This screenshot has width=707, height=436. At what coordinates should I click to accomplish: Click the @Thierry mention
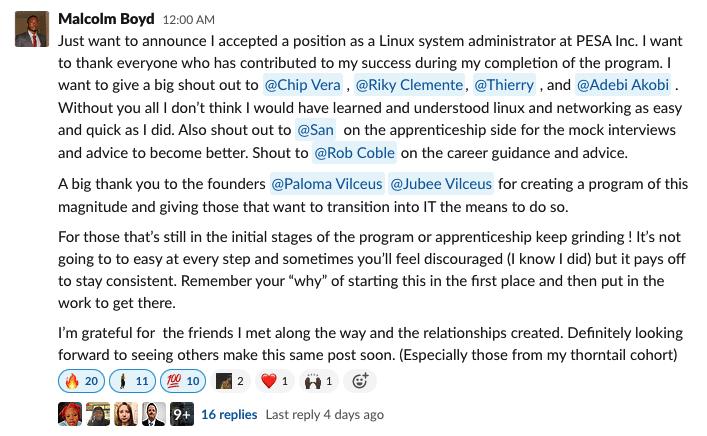point(504,85)
